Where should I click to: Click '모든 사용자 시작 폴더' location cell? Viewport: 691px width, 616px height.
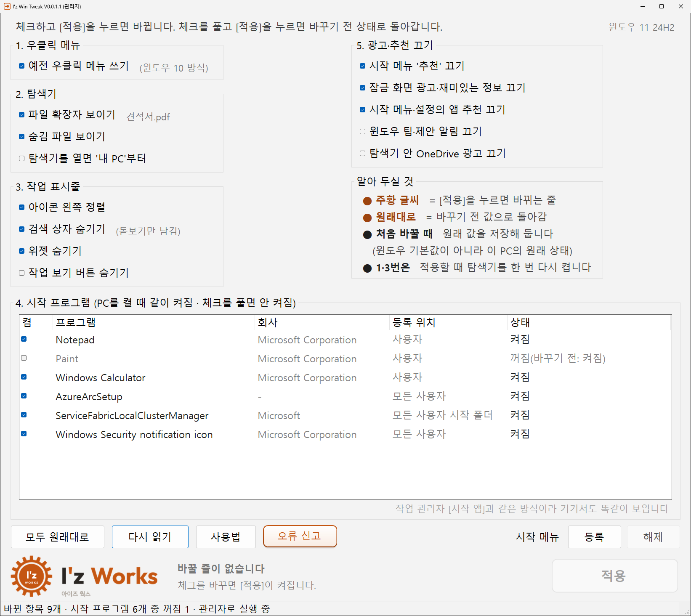pyautogui.click(x=442, y=415)
